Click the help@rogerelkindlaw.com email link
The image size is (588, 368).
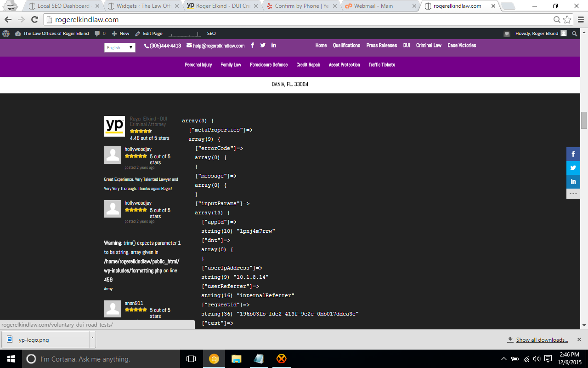pos(215,46)
